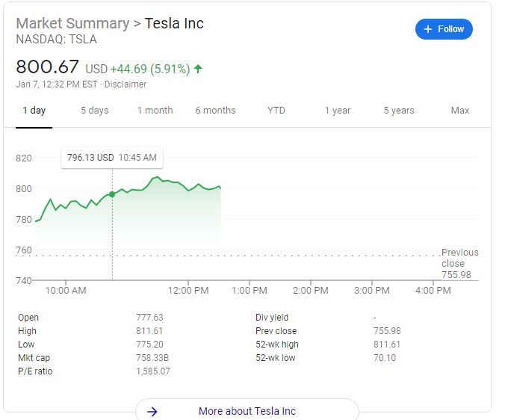Select the Max range tab

460,111
